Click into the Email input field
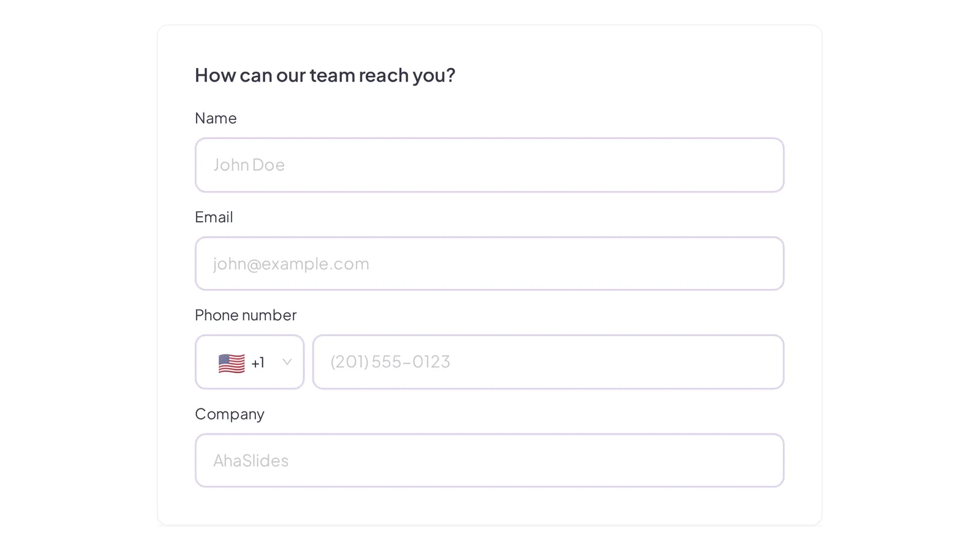Image resolution: width=980 pixels, height=551 pixels. click(489, 263)
